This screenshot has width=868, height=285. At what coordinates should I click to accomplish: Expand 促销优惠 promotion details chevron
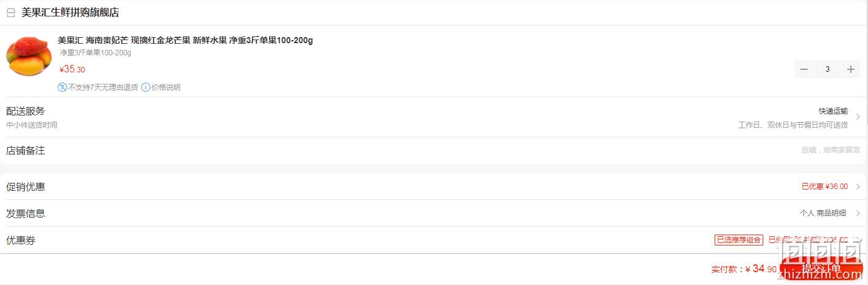tap(858, 187)
